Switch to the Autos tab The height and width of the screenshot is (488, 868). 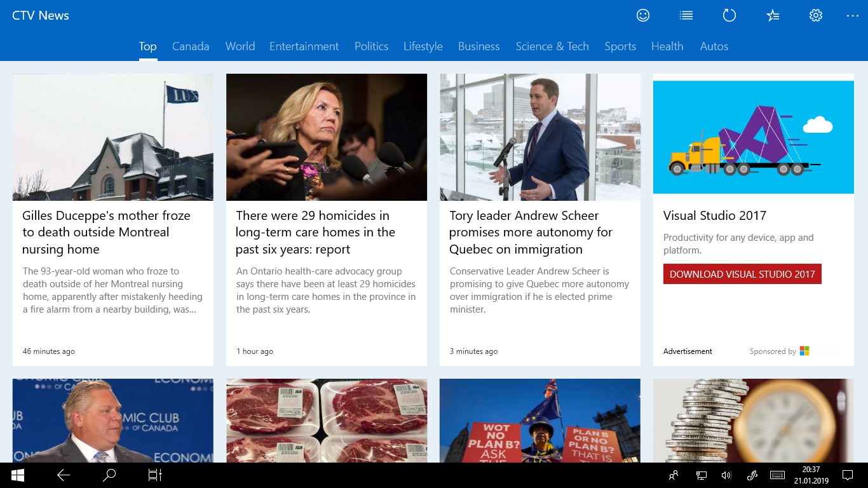coord(714,46)
